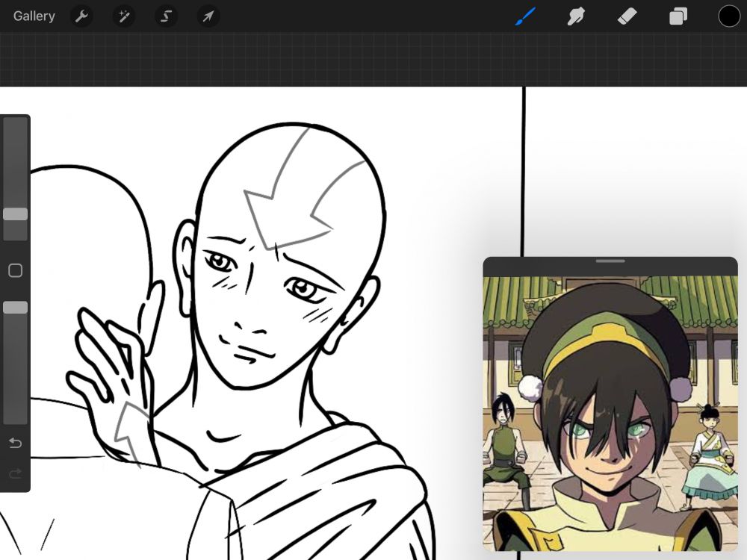Screen dimensions: 747x560
Task: Open the Actions wrench menu
Action: [81, 16]
